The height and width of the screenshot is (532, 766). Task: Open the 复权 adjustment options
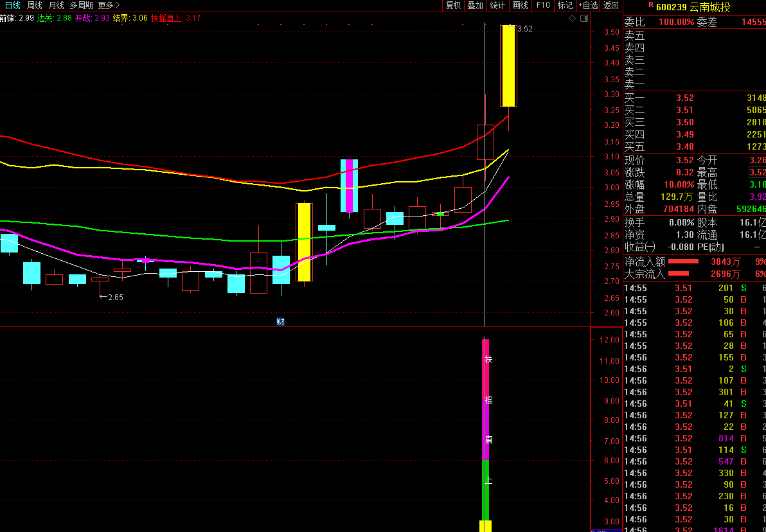[453, 6]
